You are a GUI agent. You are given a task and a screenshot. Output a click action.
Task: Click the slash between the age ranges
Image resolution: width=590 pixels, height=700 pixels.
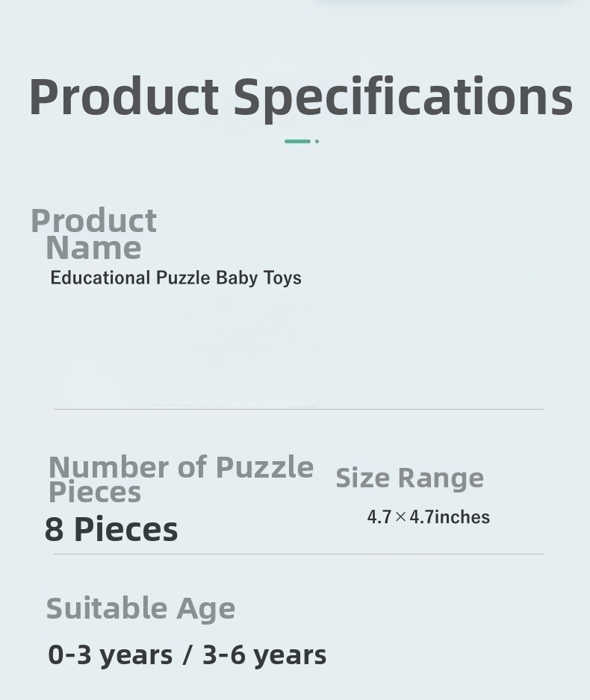coord(187,655)
